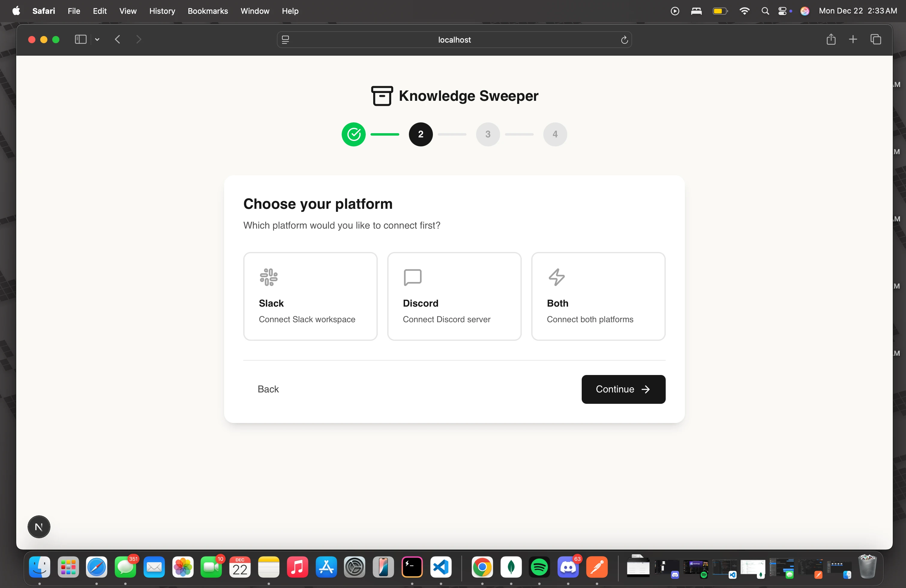Open the History menu
The width and height of the screenshot is (906, 588).
[x=162, y=11]
